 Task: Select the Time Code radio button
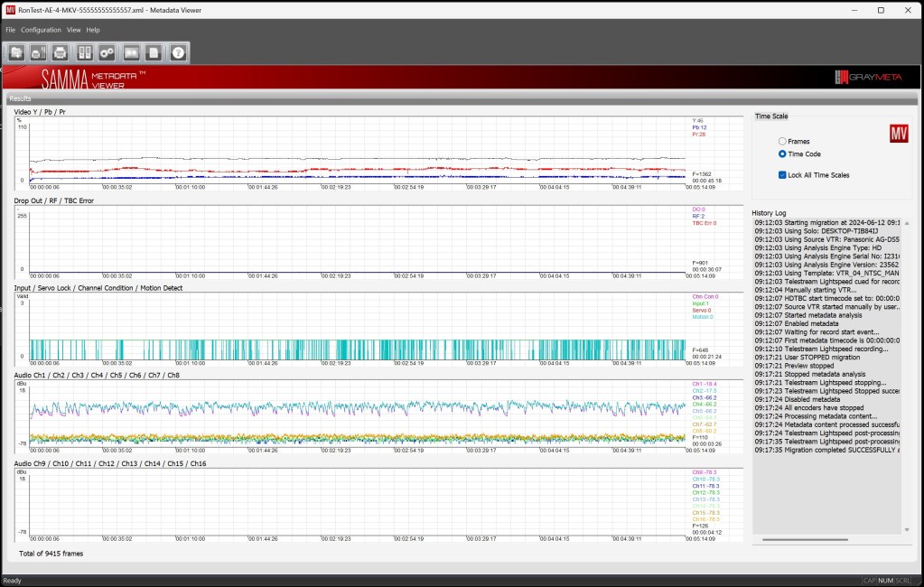[782, 154]
